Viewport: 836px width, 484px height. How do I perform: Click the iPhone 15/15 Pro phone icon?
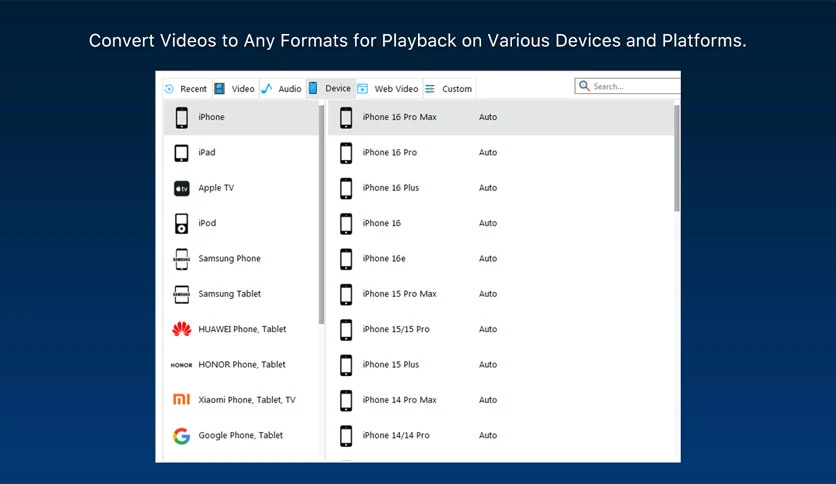coord(346,329)
